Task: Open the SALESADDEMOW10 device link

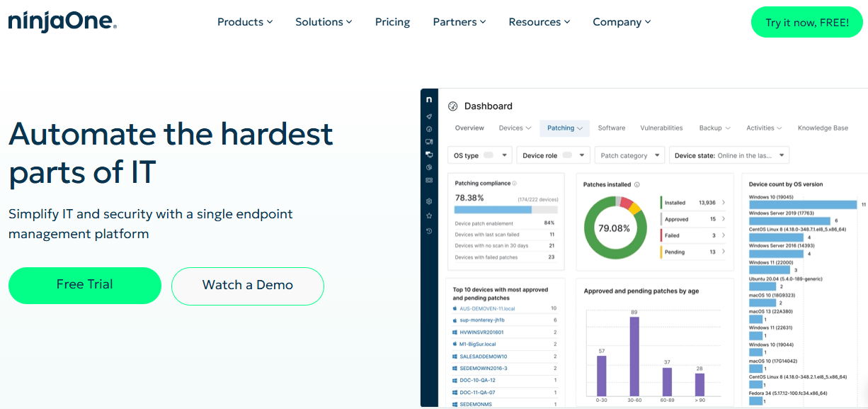Action: (484, 357)
